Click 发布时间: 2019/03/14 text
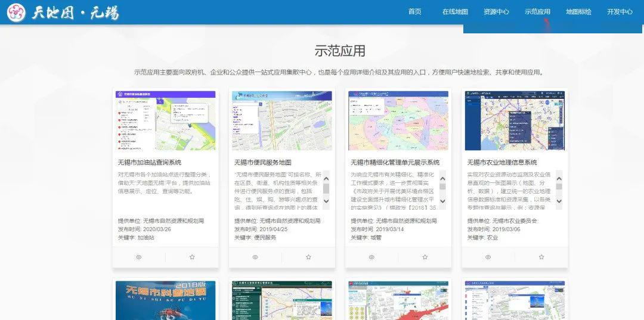Viewport: 644px width, 320px height. coord(377,229)
